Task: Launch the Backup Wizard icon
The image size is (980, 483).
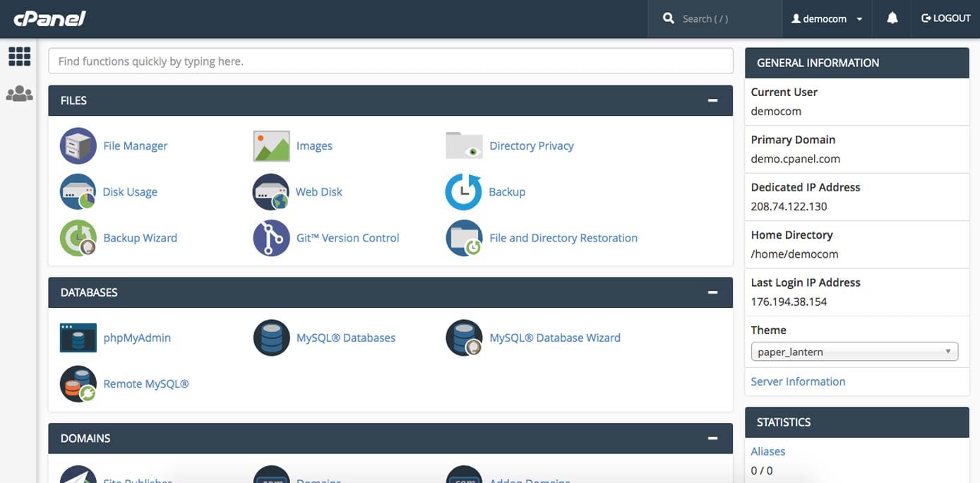Action: (78, 238)
